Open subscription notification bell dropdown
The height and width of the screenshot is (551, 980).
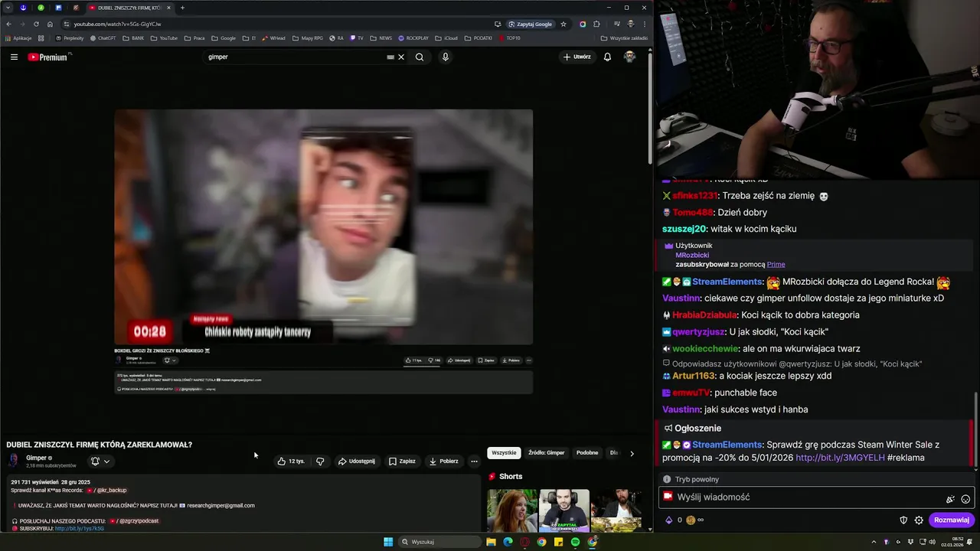(x=100, y=461)
